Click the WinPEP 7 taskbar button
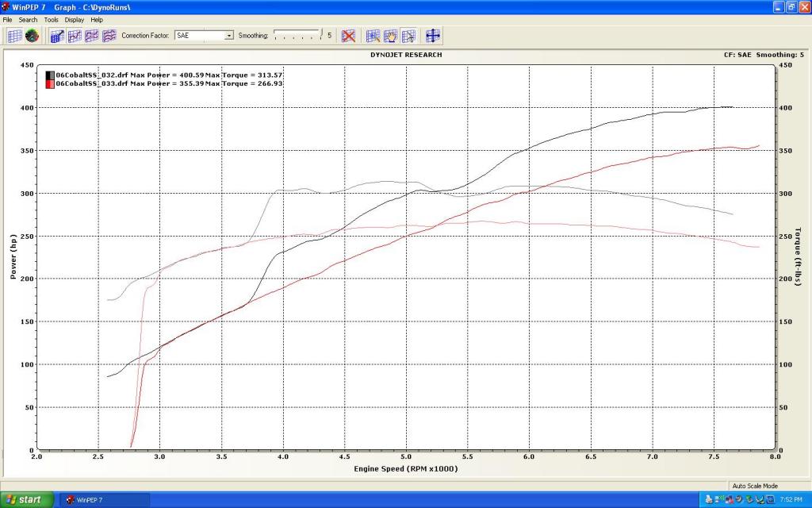The height and width of the screenshot is (508, 812). point(105,500)
